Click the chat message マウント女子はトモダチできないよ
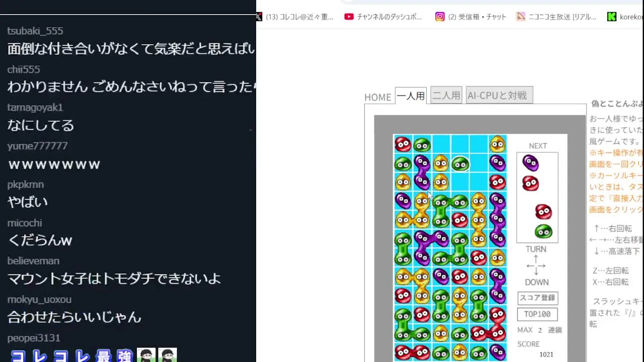 coord(114,279)
